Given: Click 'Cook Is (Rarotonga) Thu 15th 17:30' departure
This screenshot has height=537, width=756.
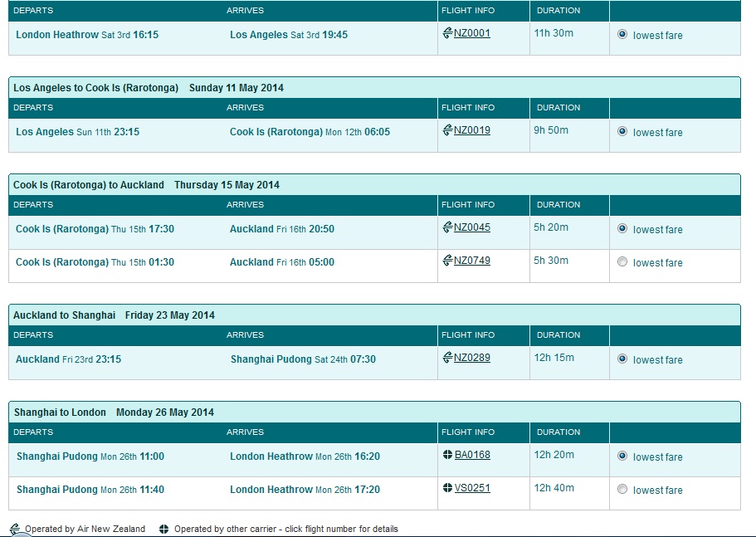Looking at the screenshot, I should click(x=95, y=229).
